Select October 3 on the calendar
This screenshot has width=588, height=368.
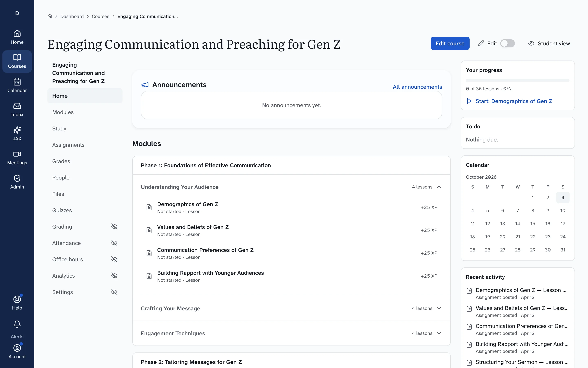563,197
